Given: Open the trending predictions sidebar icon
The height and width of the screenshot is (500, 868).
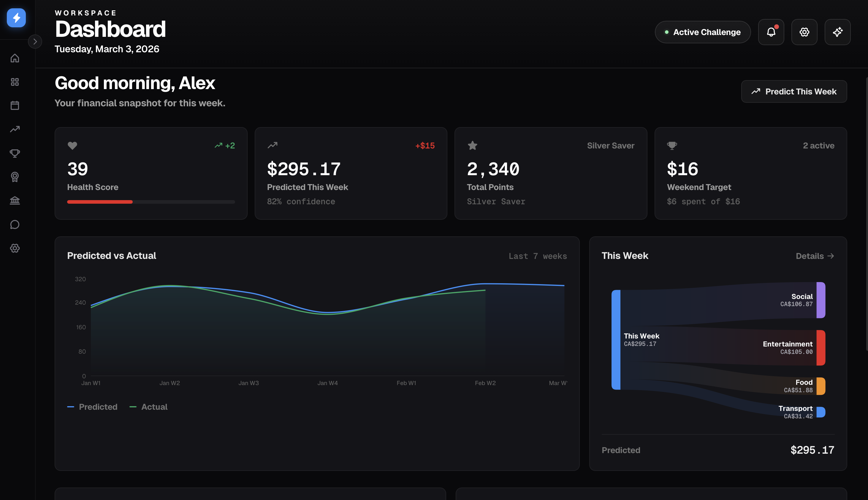Looking at the screenshot, I should pos(15,129).
